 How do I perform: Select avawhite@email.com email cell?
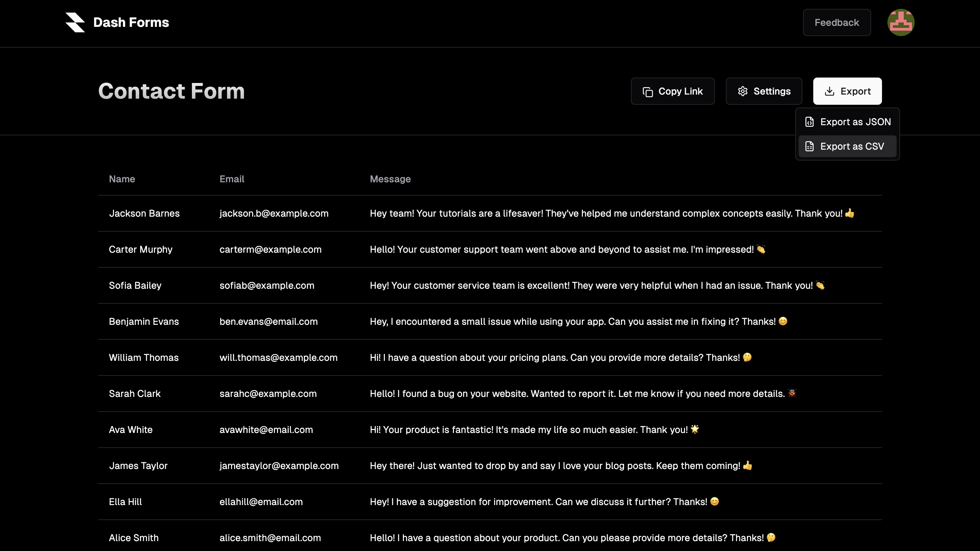tap(266, 430)
